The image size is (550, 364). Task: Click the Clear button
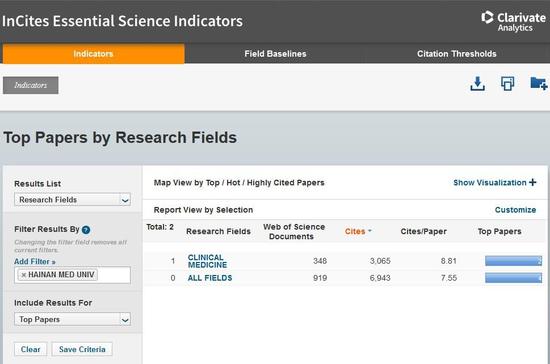click(x=31, y=349)
